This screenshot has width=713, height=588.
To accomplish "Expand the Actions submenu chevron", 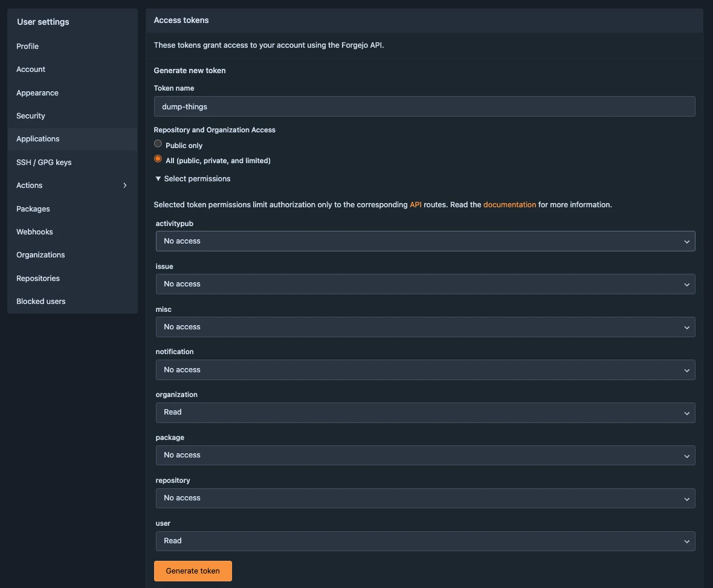I will pos(125,186).
